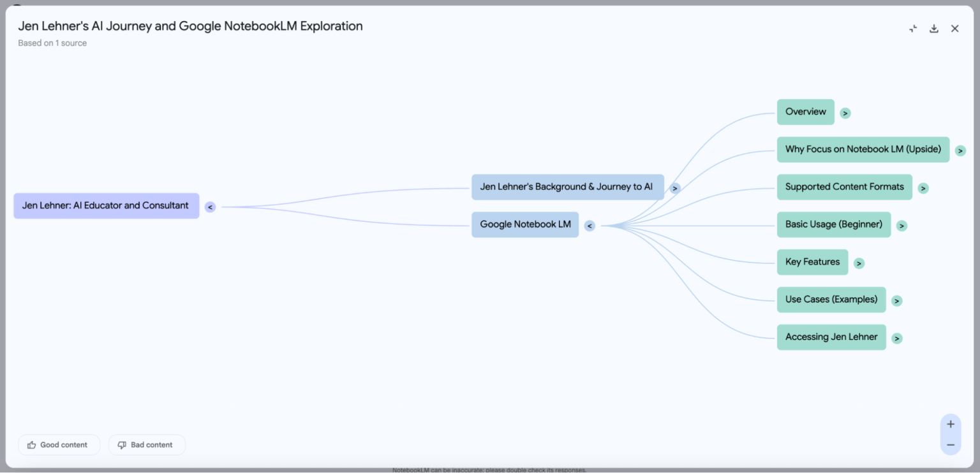Expand the Why Focus on Notebook LM arrow

pos(960,151)
